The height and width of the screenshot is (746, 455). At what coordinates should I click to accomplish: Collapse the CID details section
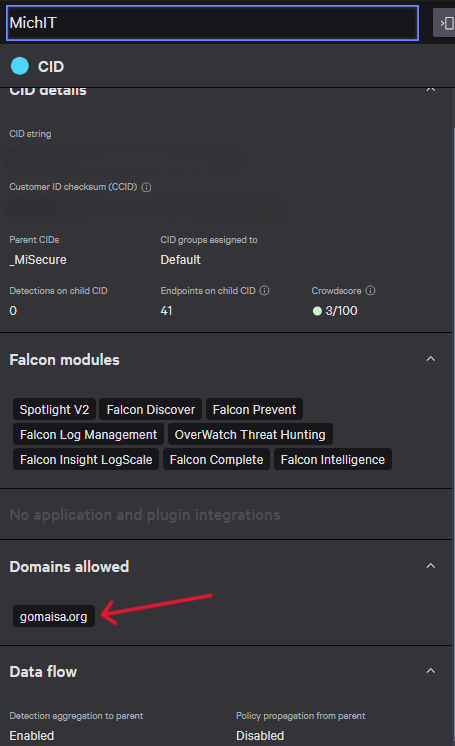coord(431,89)
